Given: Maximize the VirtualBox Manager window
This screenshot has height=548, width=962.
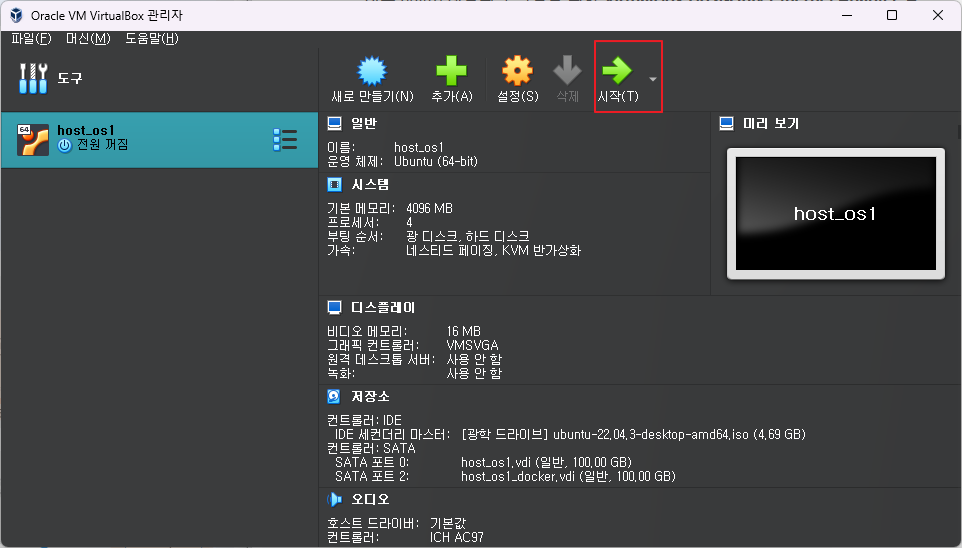Looking at the screenshot, I should tap(892, 15).
